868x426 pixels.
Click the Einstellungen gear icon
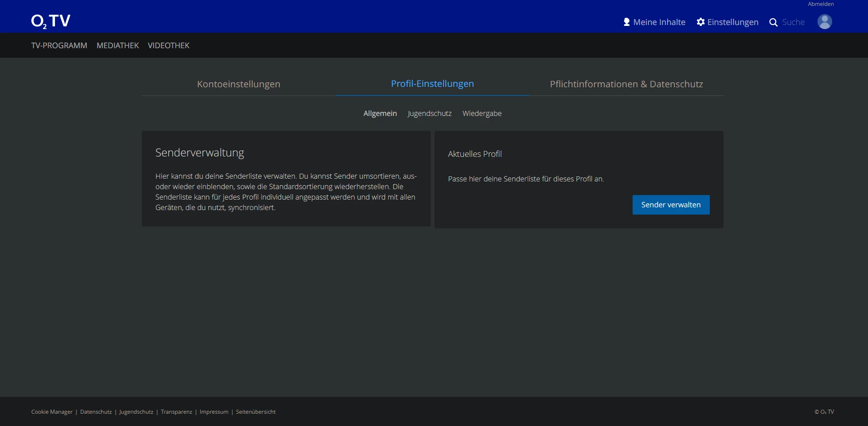coord(701,22)
